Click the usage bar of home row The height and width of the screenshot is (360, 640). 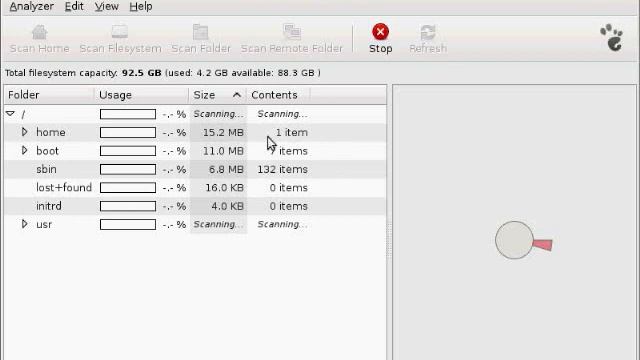coord(128,132)
